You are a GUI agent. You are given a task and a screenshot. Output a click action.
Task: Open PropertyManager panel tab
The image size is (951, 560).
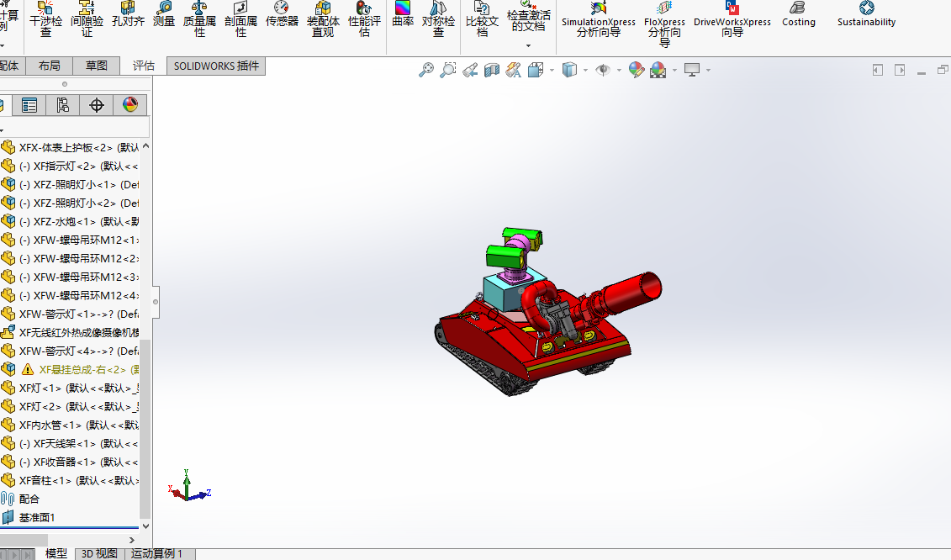[x=29, y=105]
